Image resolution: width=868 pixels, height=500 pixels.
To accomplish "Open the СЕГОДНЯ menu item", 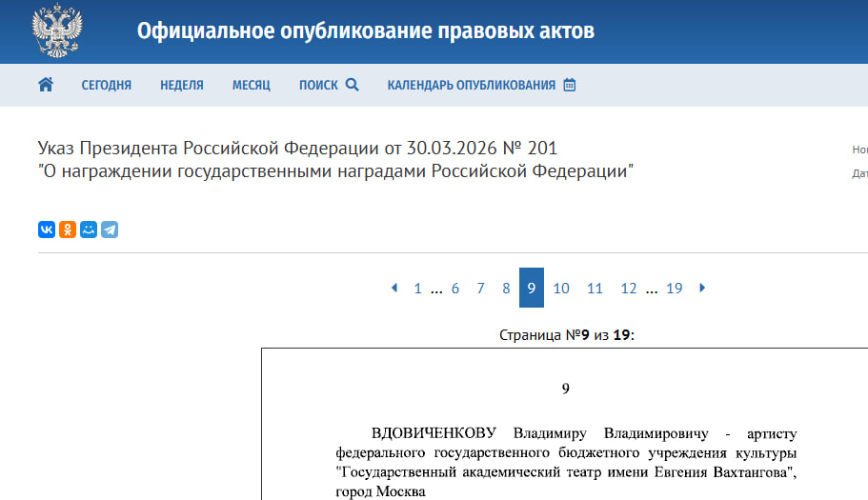I will pyautogui.click(x=106, y=85).
